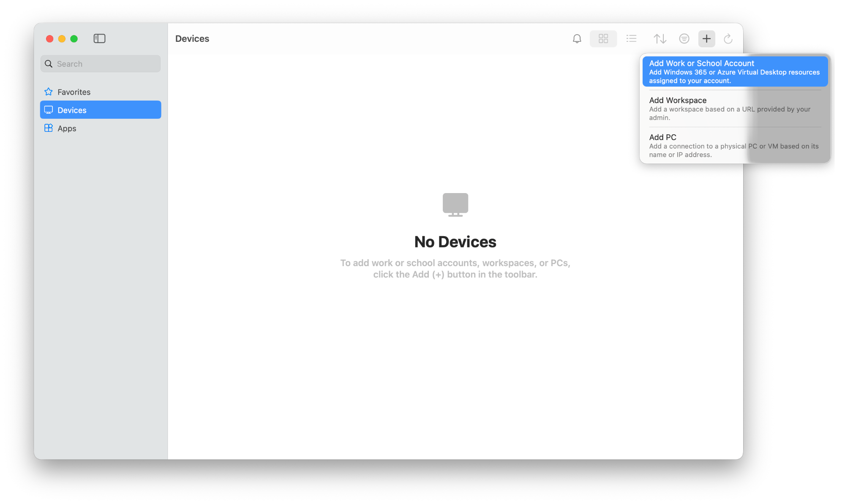The height and width of the screenshot is (504, 845).
Task: Open Apps in the sidebar
Action: tap(67, 128)
